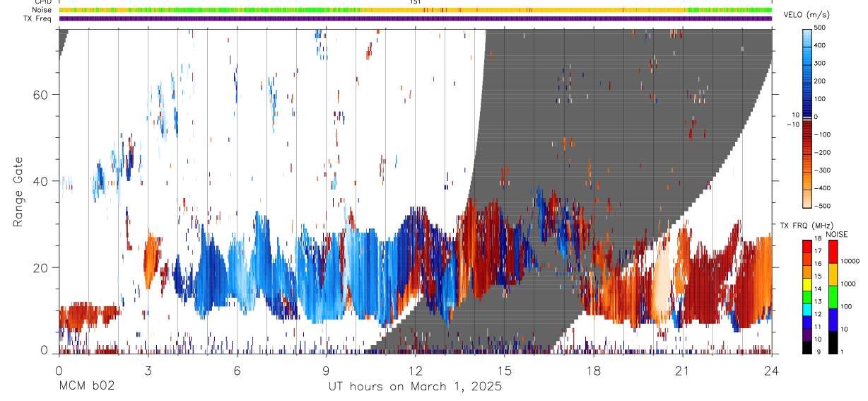Click the '9' tick on UT hours axis
The width and height of the screenshot is (868, 401).
click(x=327, y=371)
